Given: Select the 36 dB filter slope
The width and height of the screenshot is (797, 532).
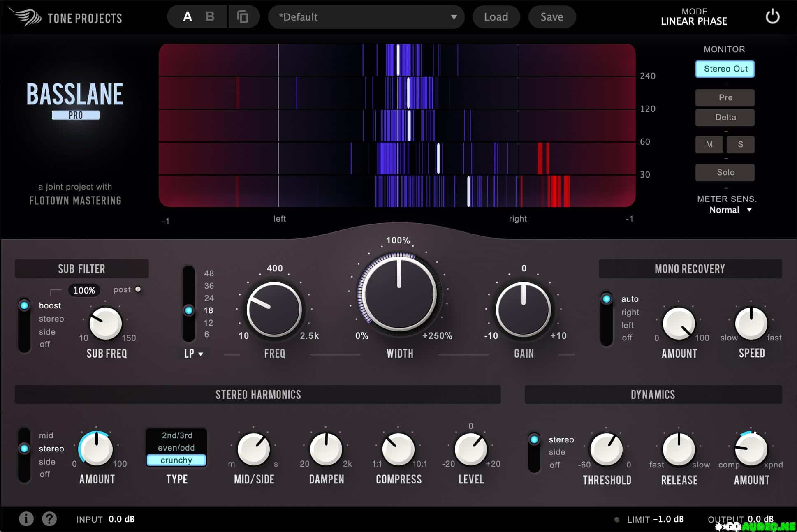Looking at the screenshot, I should (x=209, y=286).
